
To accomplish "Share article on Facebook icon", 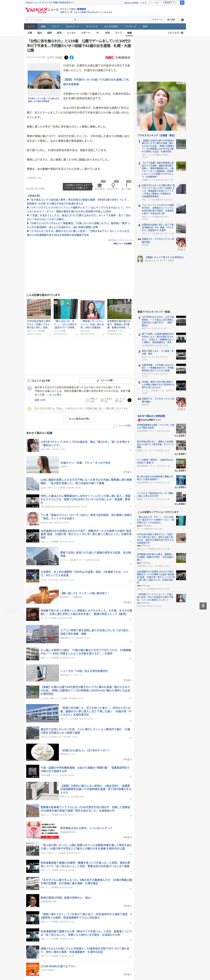I will [x=71, y=57].
